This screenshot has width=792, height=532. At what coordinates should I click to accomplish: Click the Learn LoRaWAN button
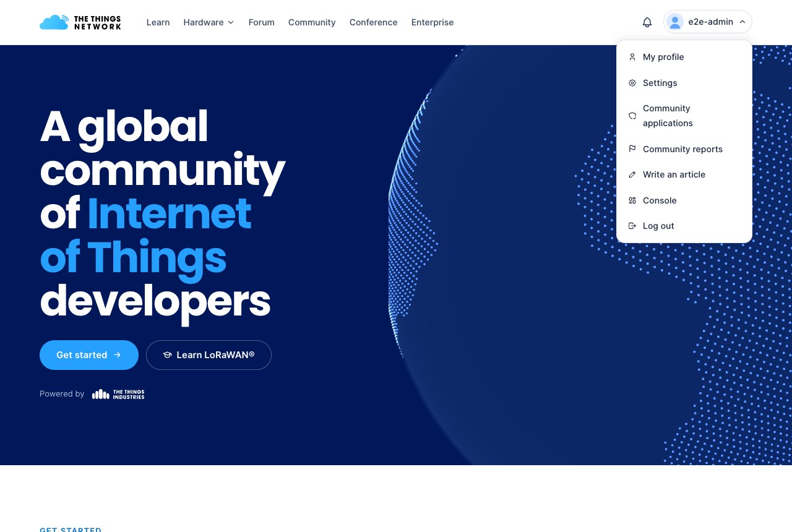pyautogui.click(x=209, y=355)
